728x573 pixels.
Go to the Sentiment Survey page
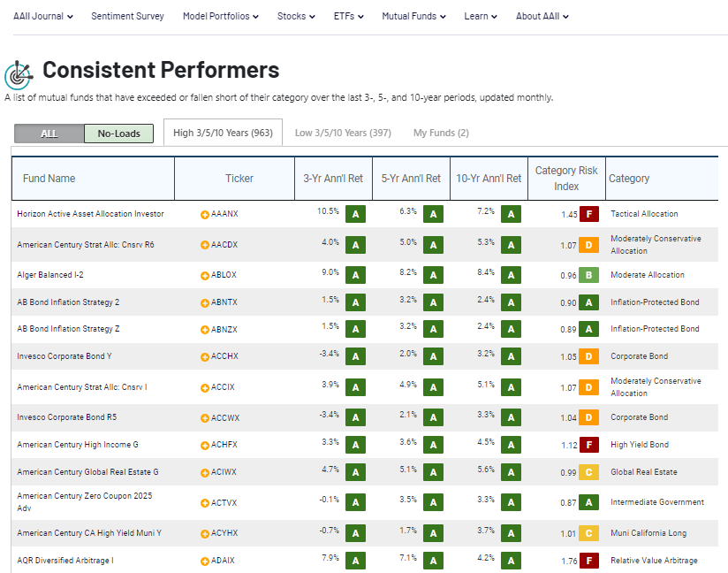coord(127,15)
